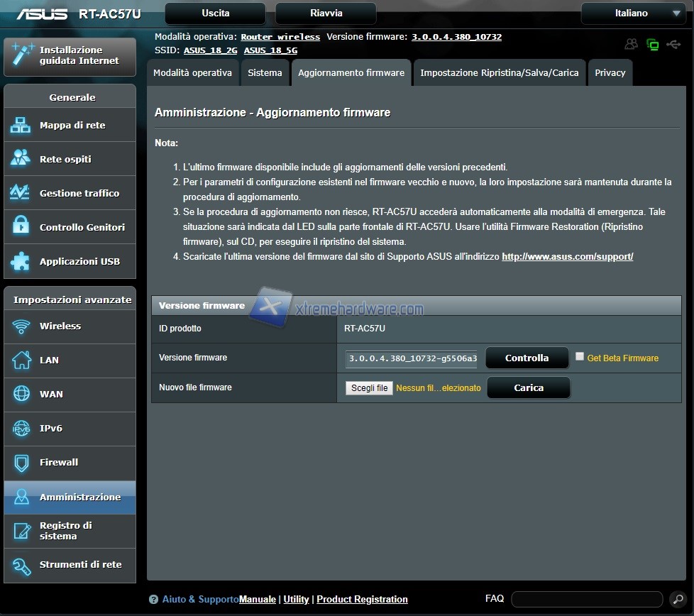
Task: Click the Controlla firmware button
Action: point(527,358)
